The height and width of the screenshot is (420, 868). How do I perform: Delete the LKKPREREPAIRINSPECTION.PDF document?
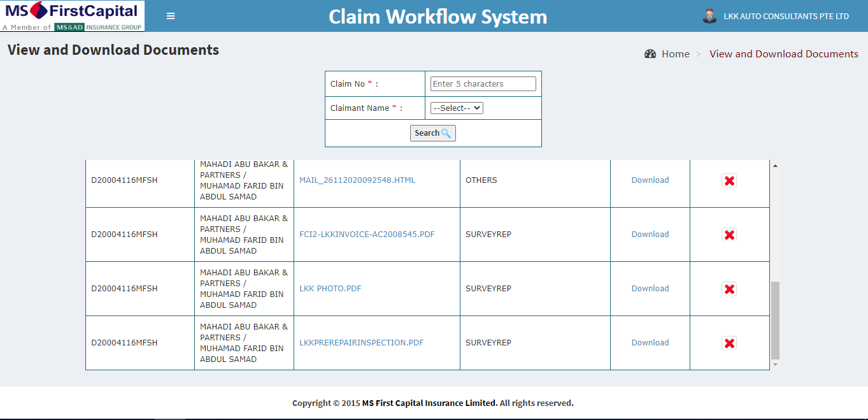[729, 344]
